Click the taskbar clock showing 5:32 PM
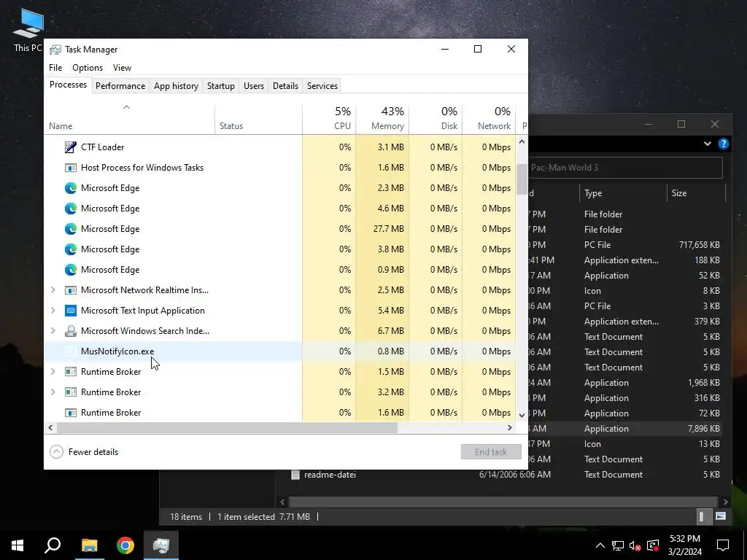The height and width of the screenshot is (560, 747). [x=684, y=545]
